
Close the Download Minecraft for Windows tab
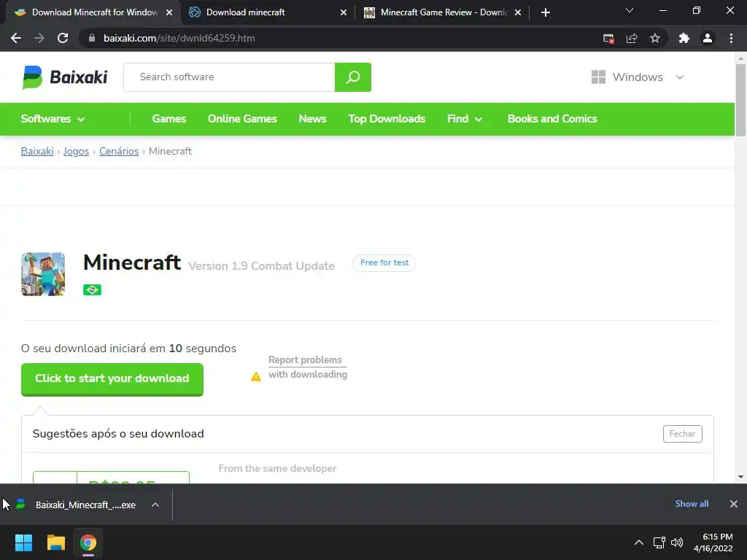tap(169, 12)
